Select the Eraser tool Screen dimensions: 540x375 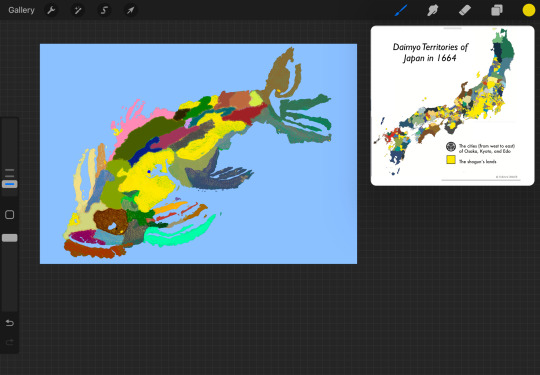465,10
